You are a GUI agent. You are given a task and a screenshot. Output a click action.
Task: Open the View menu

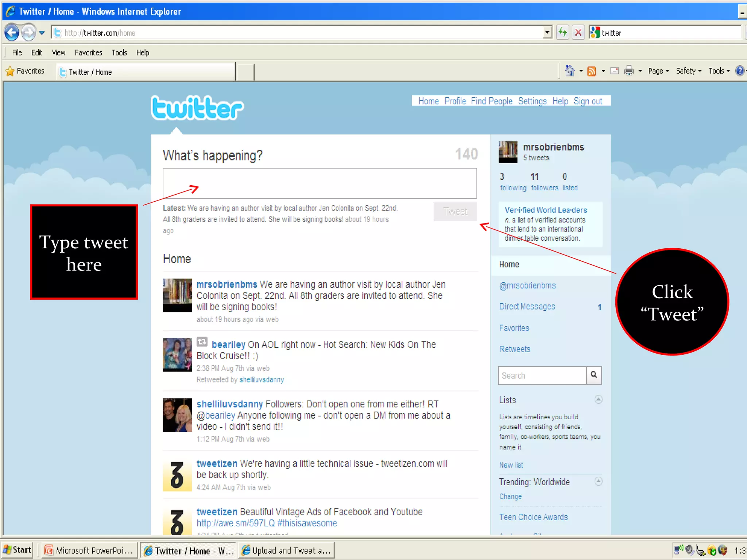point(58,52)
